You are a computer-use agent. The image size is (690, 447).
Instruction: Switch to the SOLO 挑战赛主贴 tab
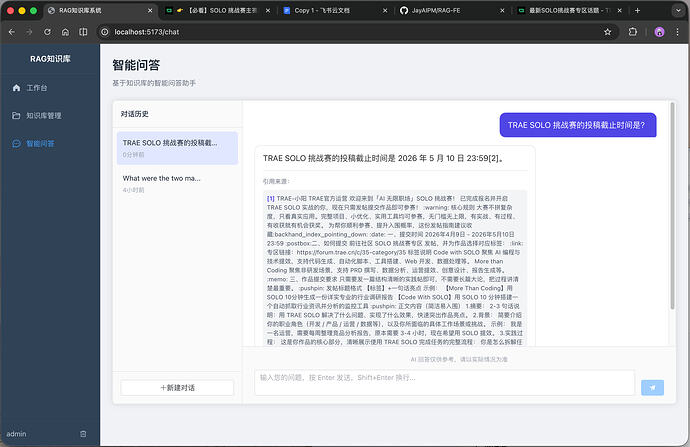pos(217,10)
